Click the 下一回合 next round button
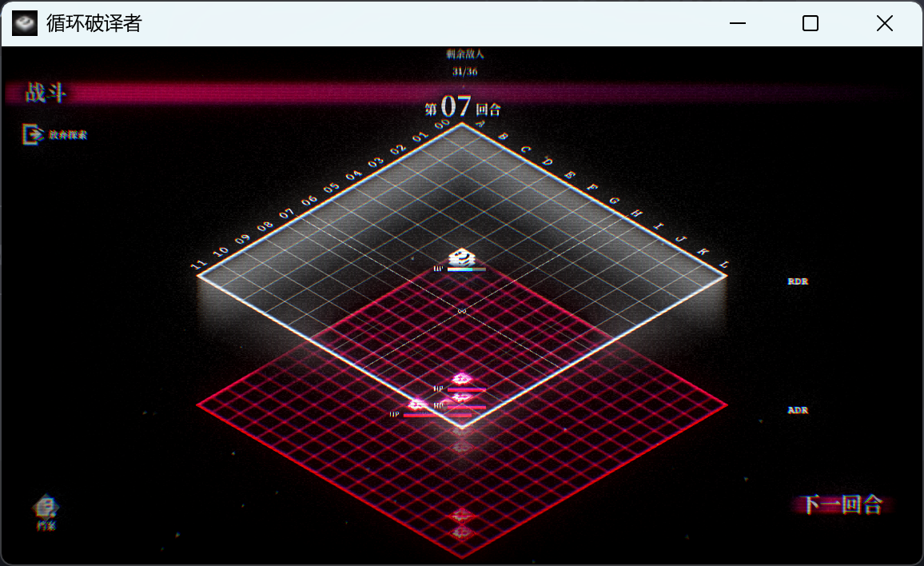 (842, 504)
